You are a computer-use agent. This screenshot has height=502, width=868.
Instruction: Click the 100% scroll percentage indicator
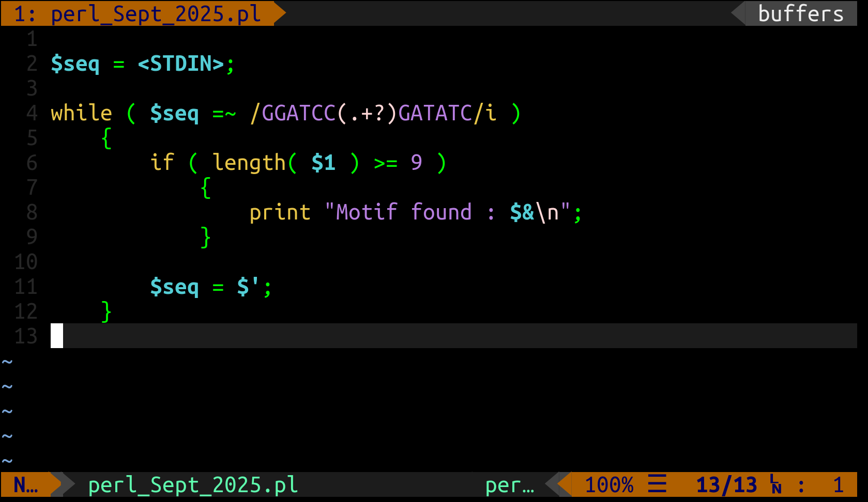608,485
